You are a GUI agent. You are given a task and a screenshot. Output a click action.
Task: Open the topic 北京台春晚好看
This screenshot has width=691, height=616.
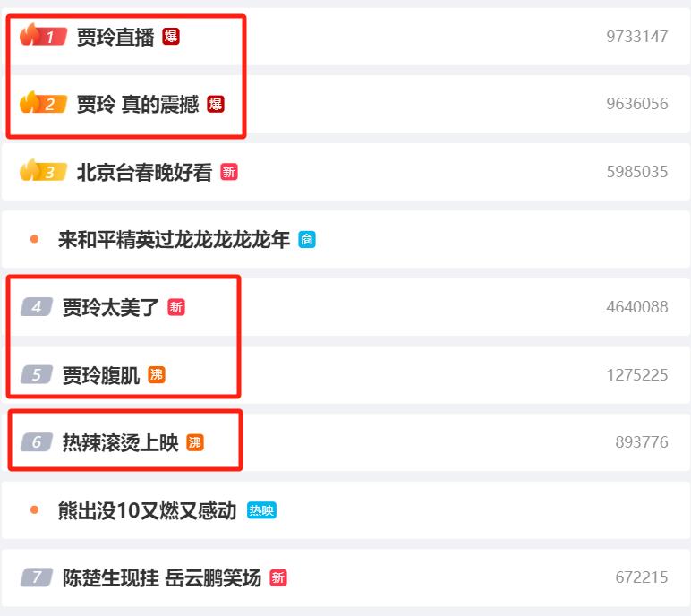pyautogui.click(x=144, y=172)
